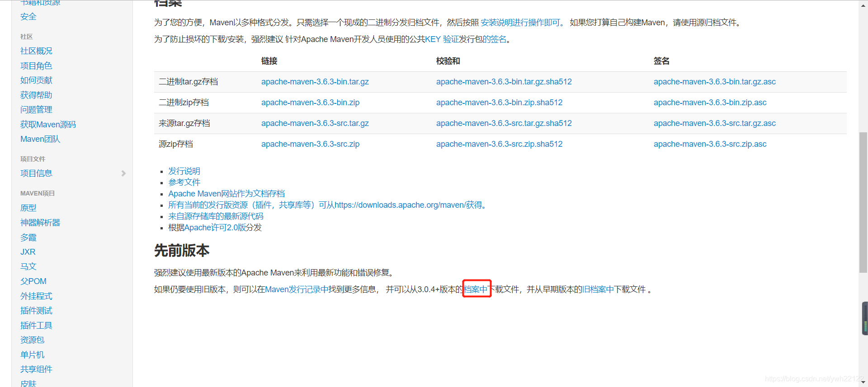This screenshot has height=387, width=868.
Task: Open apache-maven-3.6.3-src.zip.asc signature
Action: pos(710,144)
